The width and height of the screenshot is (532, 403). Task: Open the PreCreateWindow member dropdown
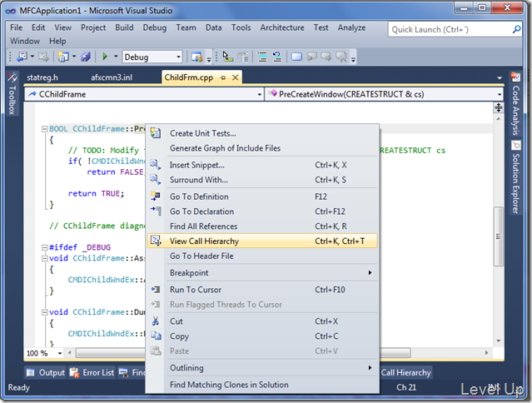500,94
